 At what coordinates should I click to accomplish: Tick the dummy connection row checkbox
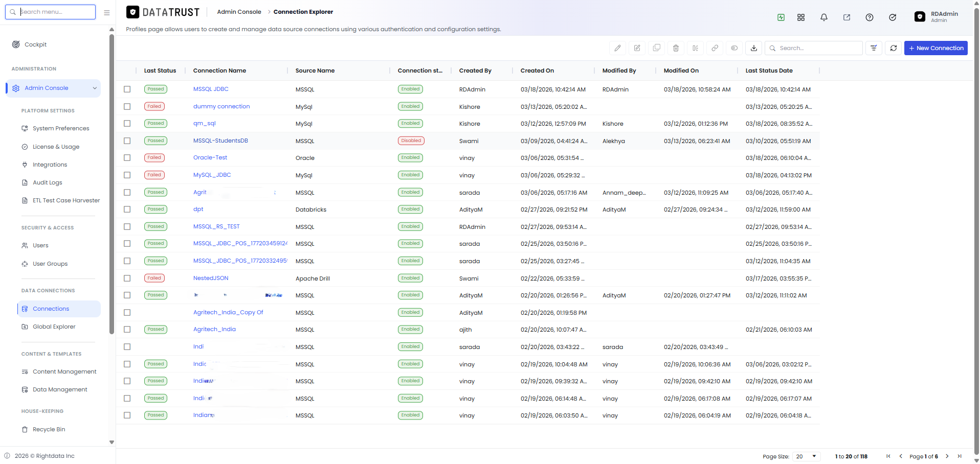click(127, 107)
